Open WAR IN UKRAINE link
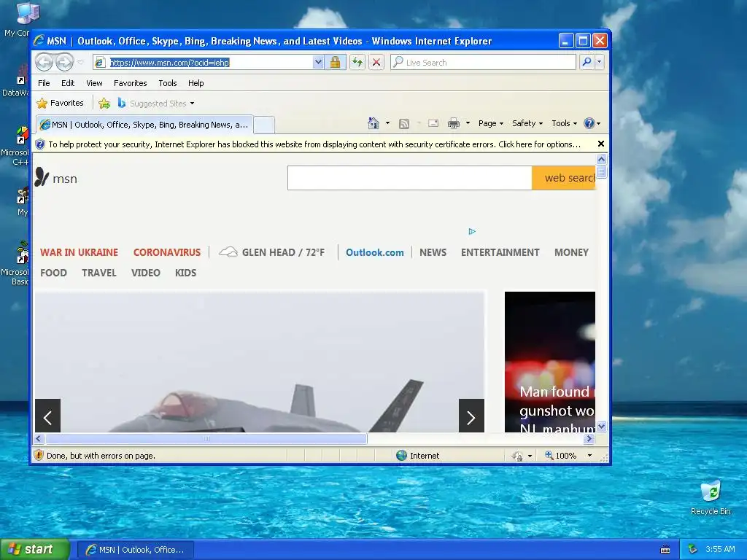The height and width of the screenshot is (560, 747). 79,252
